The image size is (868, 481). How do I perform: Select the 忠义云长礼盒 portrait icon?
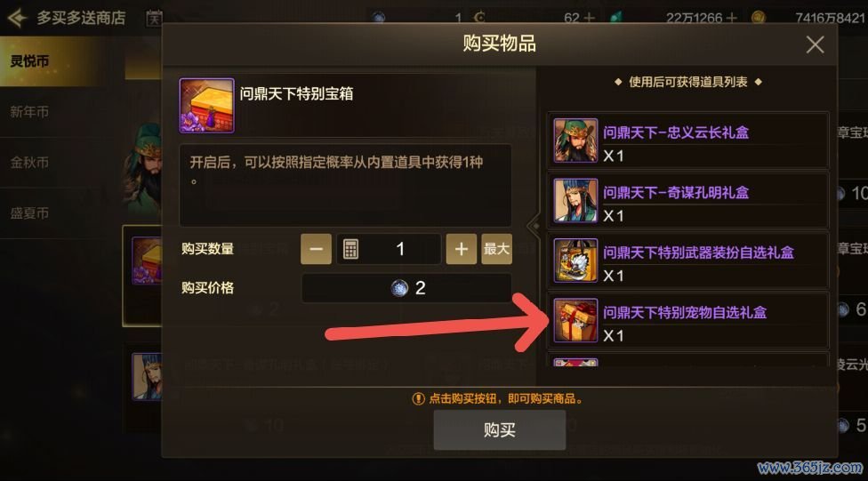click(x=575, y=140)
